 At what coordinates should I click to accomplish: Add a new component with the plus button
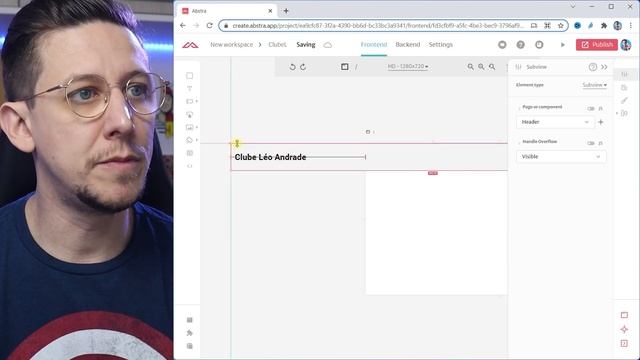click(x=601, y=122)
